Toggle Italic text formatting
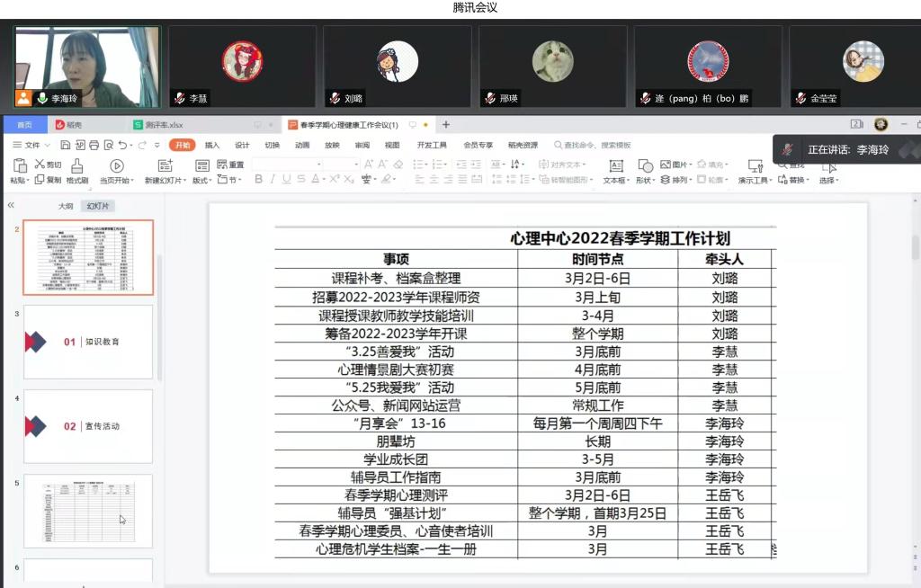The width and height of the screenshot is (921, 588). point(273,179)
